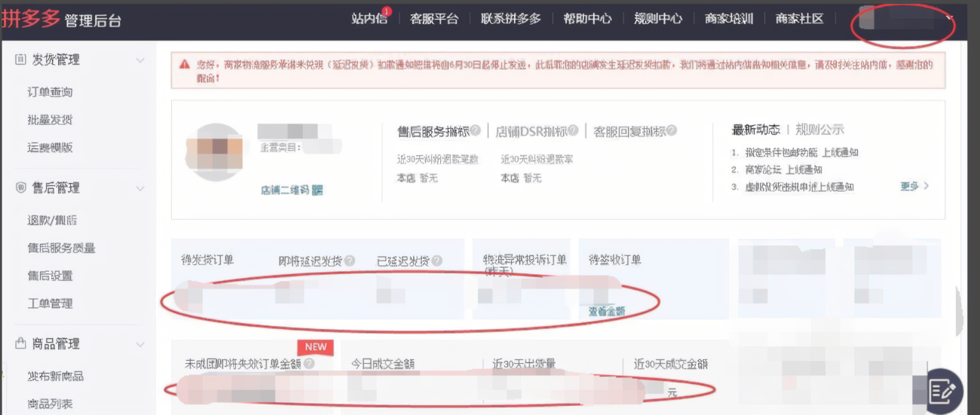The width and height of the screenshot is (980, 415).
Task: Click the 已延迟发货 label
Action: pos(403,261)
